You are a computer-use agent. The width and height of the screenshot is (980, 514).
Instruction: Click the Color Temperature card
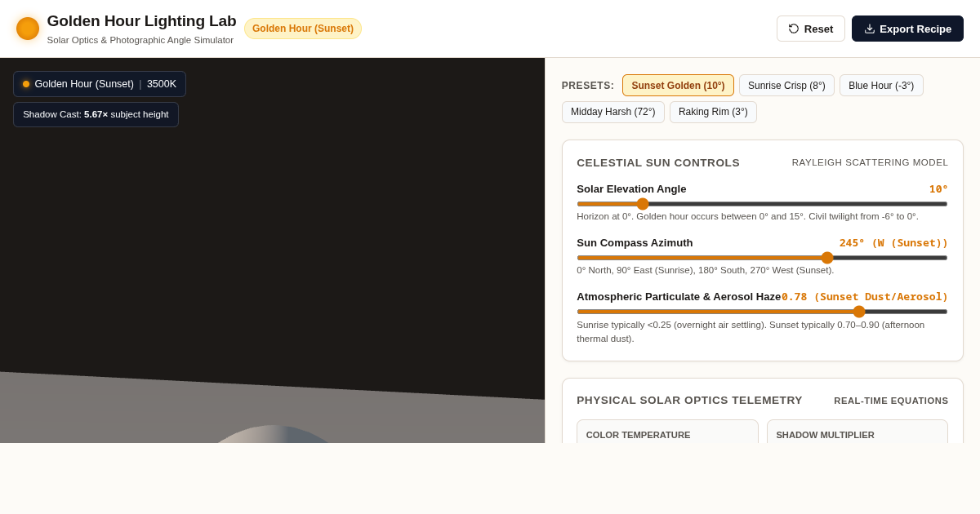tap(667, 432)
